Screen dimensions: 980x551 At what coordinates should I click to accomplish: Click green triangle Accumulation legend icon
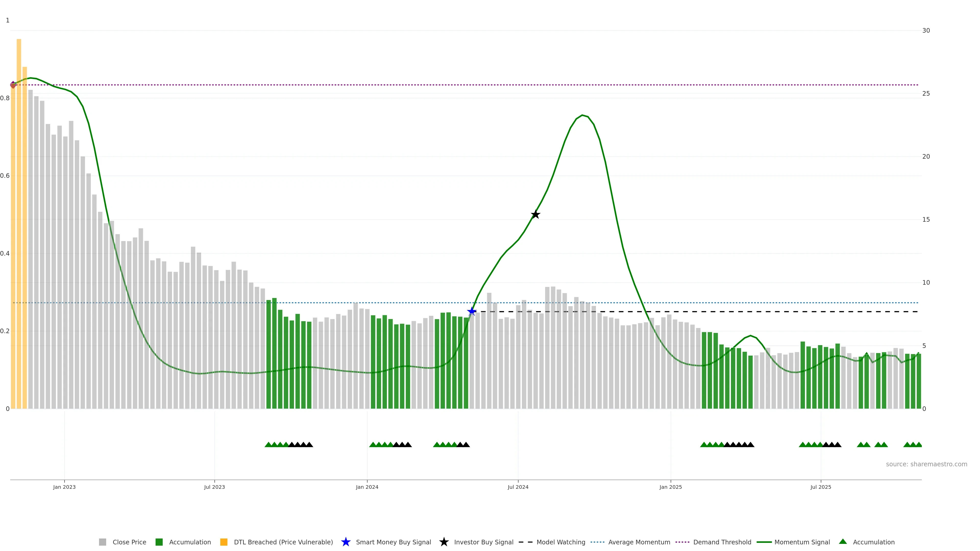(843, 542)
